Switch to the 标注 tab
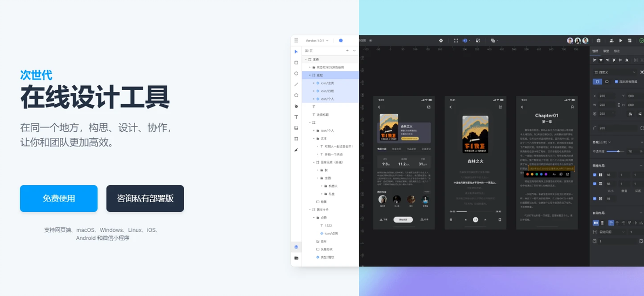The width and height of the screenshot is (644, 296). [617, 51]
